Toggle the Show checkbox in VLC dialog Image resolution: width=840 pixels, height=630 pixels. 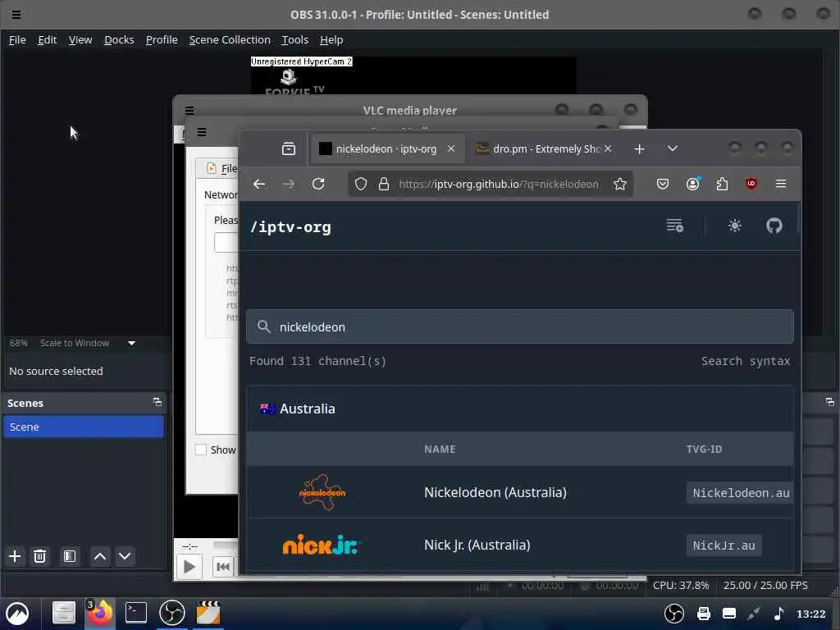click(201, 450)
